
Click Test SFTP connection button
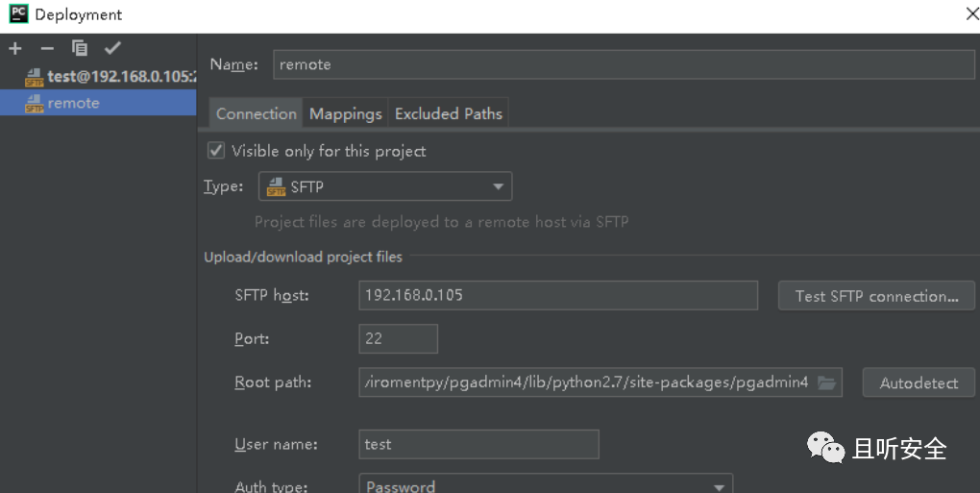(876, 296)
